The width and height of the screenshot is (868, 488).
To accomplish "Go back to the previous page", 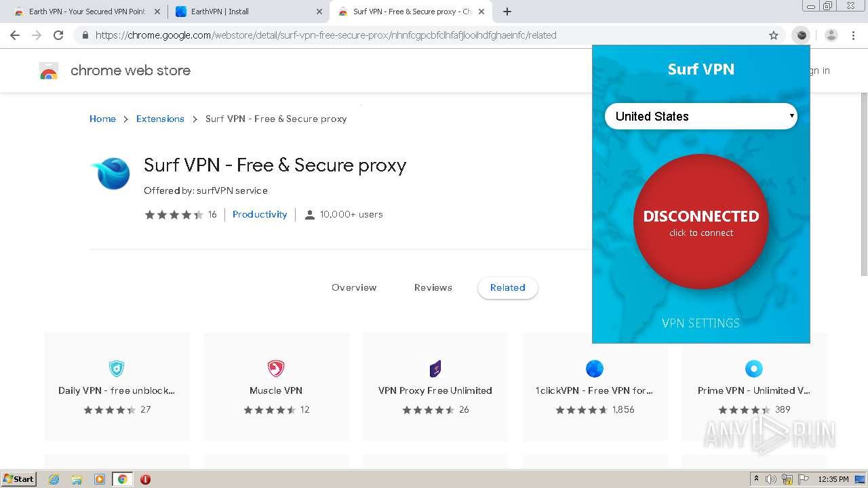I will pos(15,35).
